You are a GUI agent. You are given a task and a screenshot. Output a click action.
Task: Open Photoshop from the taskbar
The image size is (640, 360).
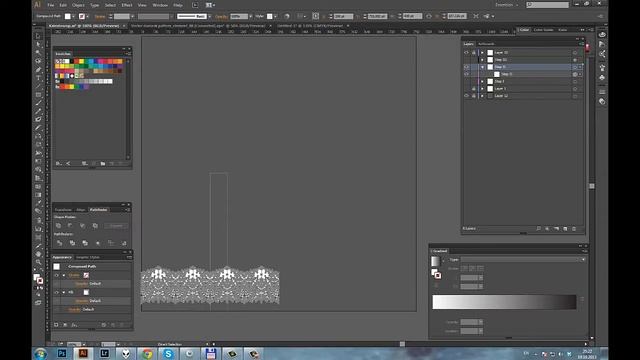tap(62, 353)
